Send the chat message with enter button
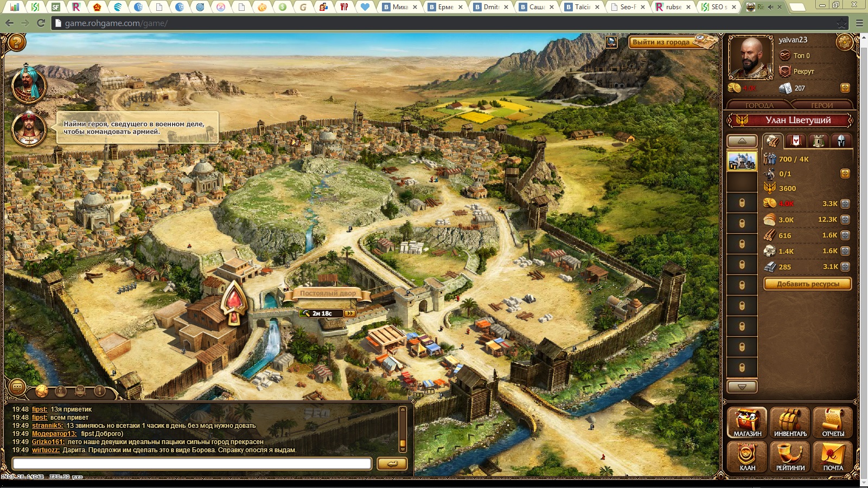 (x=392, y=464)
